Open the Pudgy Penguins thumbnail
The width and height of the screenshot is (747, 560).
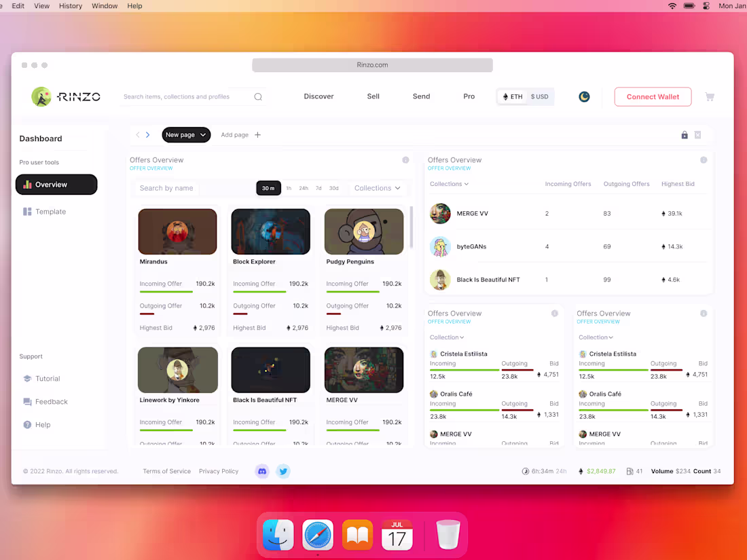(x=364, y=231)
